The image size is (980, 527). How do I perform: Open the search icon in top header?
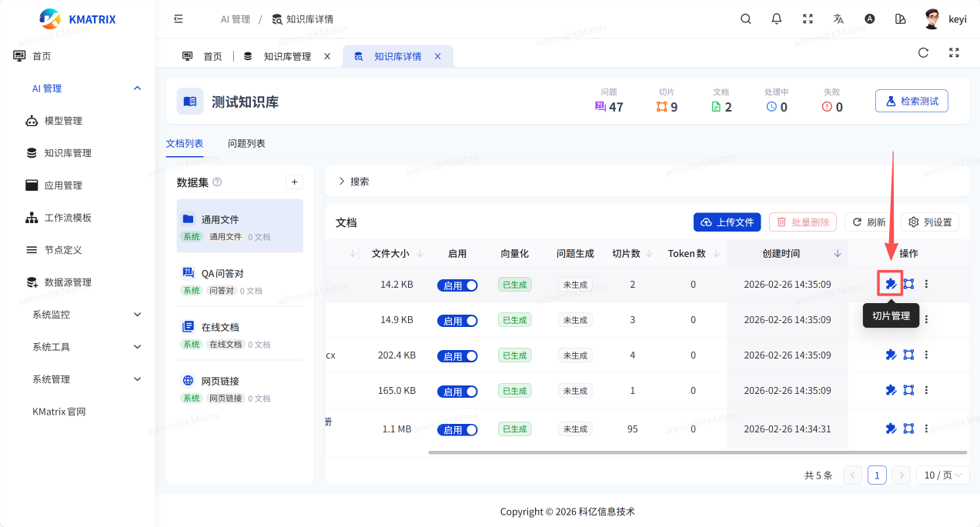point(745,19)
